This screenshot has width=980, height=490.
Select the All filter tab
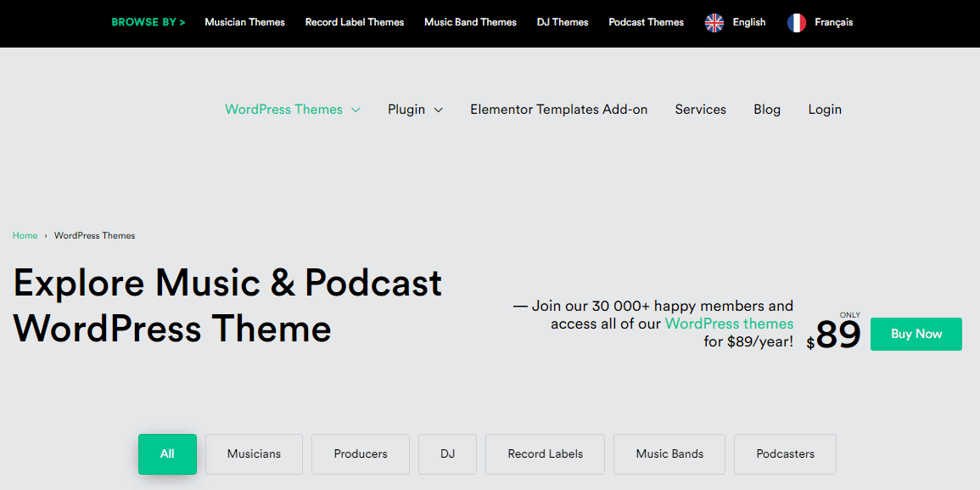pyautogui.click(x=167, y=454)
